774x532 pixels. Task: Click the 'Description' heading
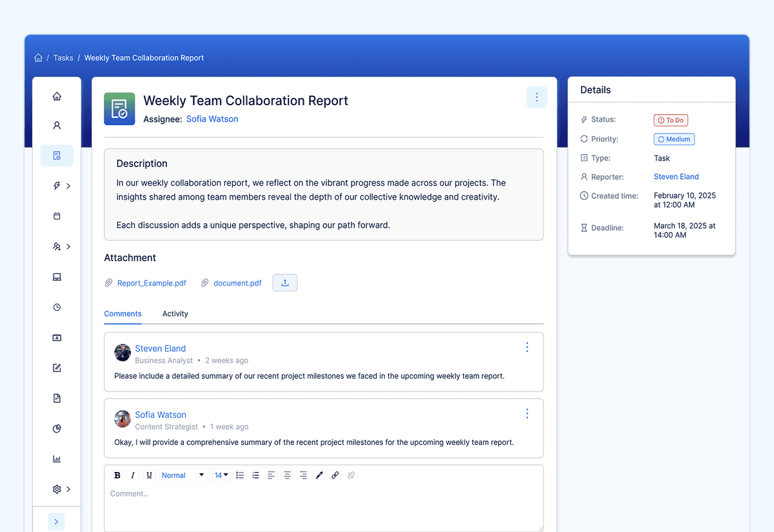(142, 164)
